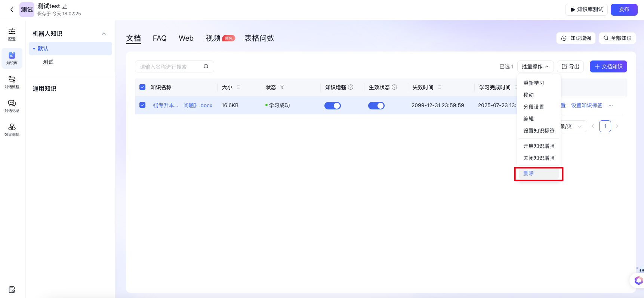
Task: Toggle the 生效状态 switch for the document
Action: (x=376, y=106)
